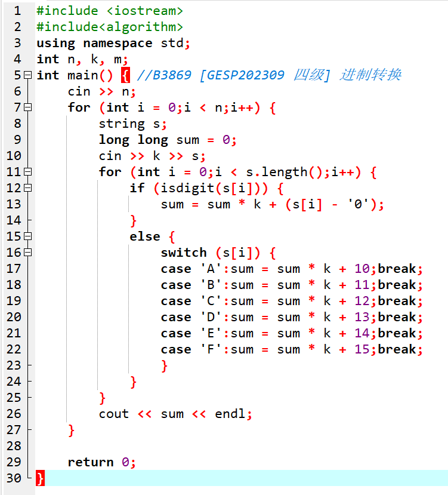The width and height of the screenshot is (448, 495).
Task: Collapse the main() function fold marker on line 5
Action: click(27, 75)
